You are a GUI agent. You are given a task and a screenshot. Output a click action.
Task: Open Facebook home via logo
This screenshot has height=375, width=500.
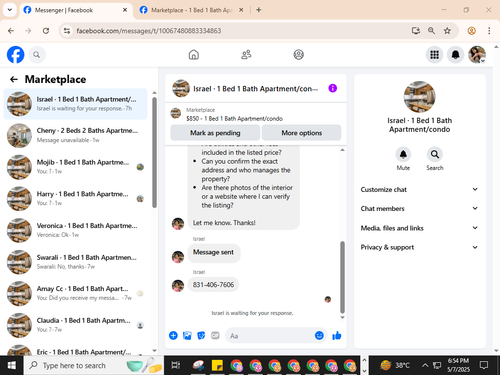tap(16, 55)
